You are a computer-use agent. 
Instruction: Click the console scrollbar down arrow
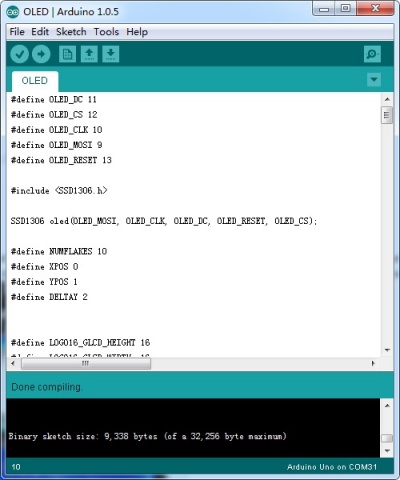click(x=387, y=451)
